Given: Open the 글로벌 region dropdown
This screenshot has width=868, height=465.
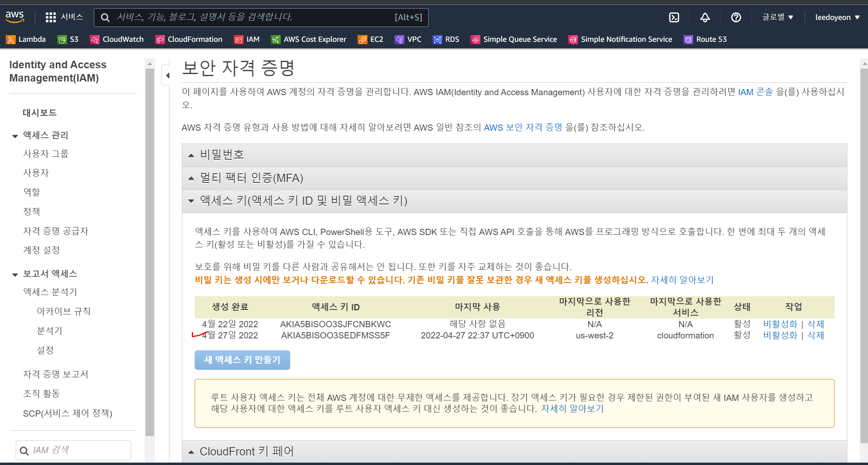Looking at the screenshot, I should click(x=777, y=17).
